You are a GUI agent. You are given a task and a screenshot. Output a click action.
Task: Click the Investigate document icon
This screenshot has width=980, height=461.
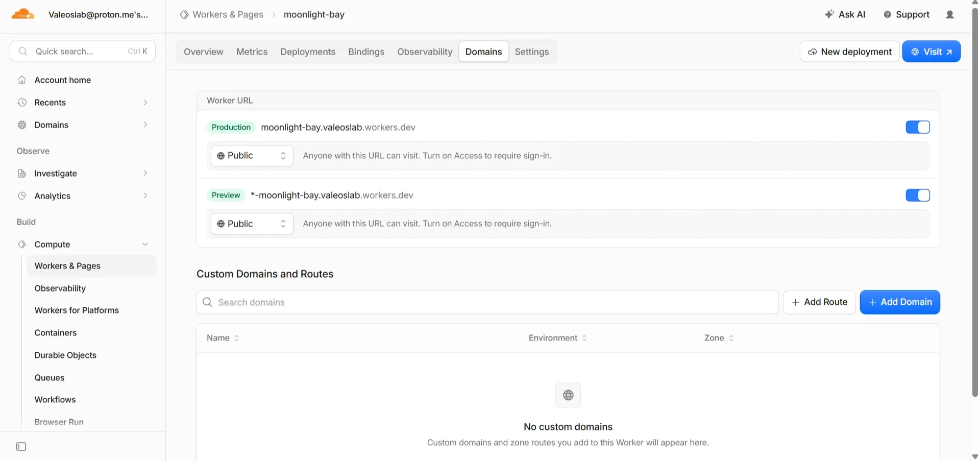(x=22, y=174)
